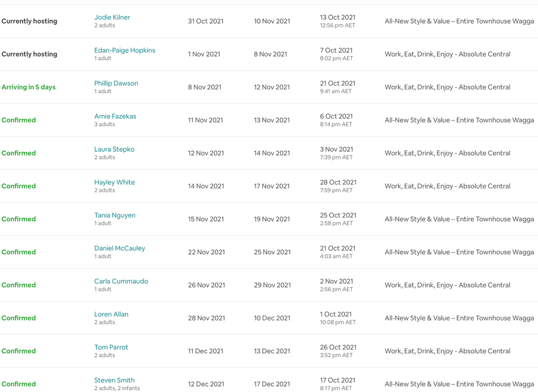Open guest Jodie Kilner's profile link
Screen dimensions: 538x392
click(x=112, y=17)
